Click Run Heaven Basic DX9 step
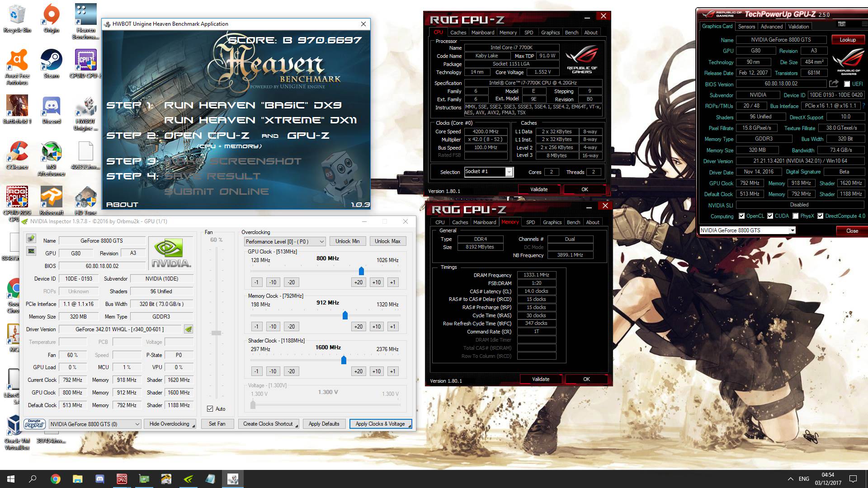The image size is (868, 488). tap(252, 105)
